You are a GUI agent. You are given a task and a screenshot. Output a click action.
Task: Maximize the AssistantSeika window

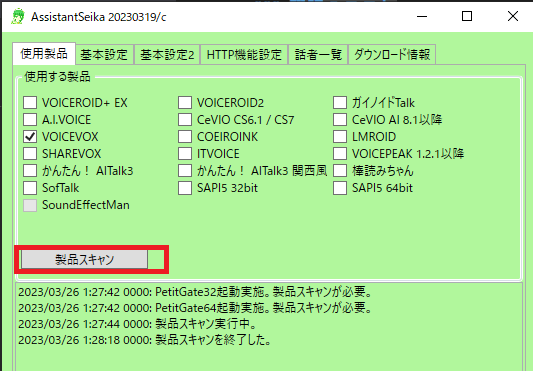(467, 16)
